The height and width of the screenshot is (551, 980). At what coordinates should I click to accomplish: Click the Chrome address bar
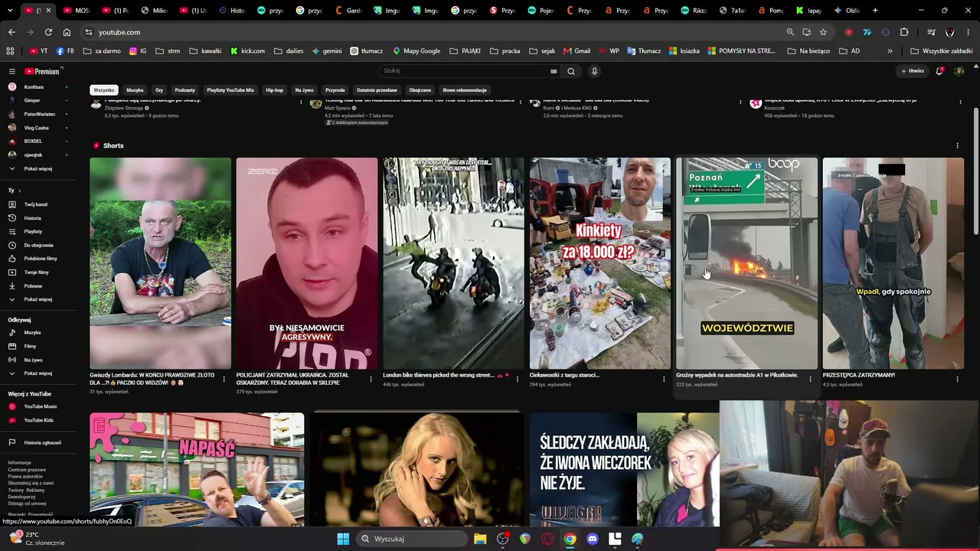point(436,32)
